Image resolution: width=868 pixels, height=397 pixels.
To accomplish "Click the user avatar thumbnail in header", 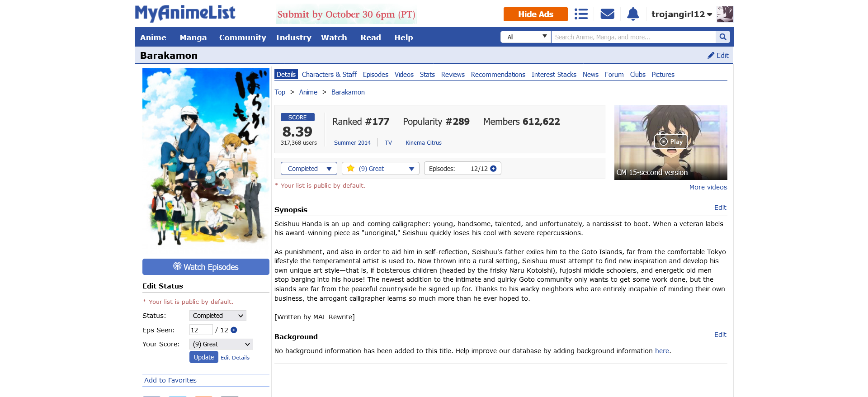I will [725, 14].
